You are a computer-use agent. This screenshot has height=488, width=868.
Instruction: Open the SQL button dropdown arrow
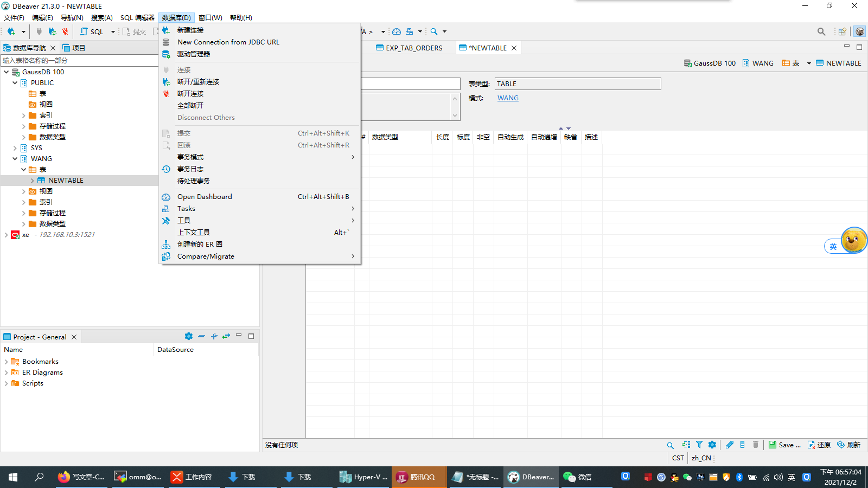[112, 31]
